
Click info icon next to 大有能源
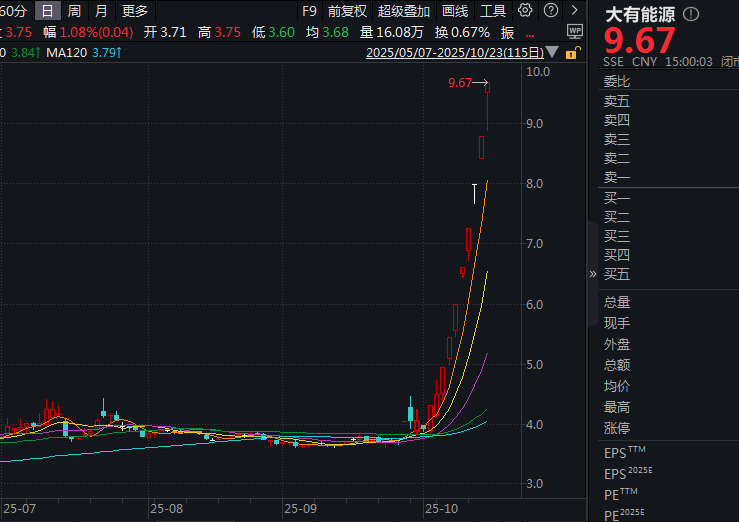point(692,15)
